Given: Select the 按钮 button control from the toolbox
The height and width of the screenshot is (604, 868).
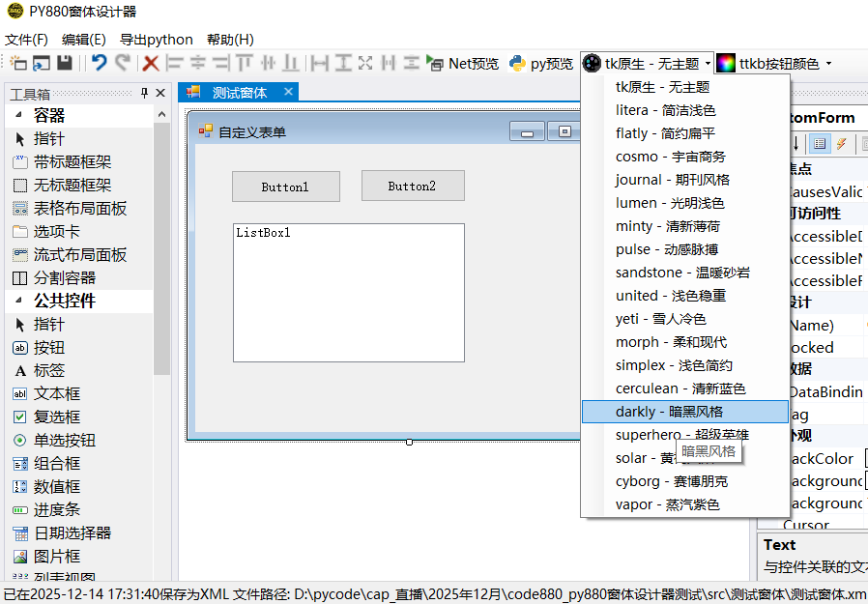Looking at the screenshot, I should (x=48, y=347).
